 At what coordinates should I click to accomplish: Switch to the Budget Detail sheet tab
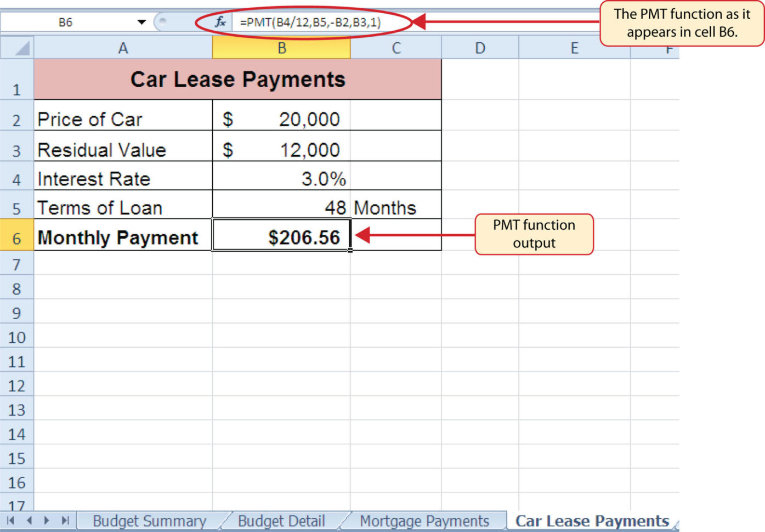pos(281,520)
